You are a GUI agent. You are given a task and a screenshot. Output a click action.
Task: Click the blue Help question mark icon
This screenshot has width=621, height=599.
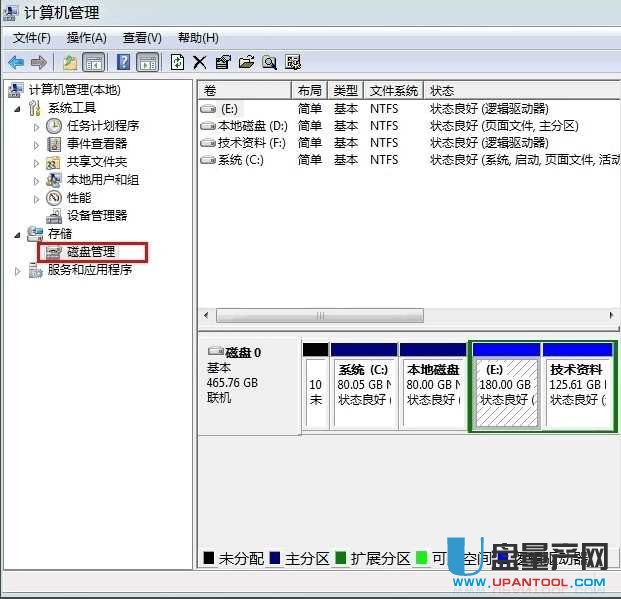[124, 62]
